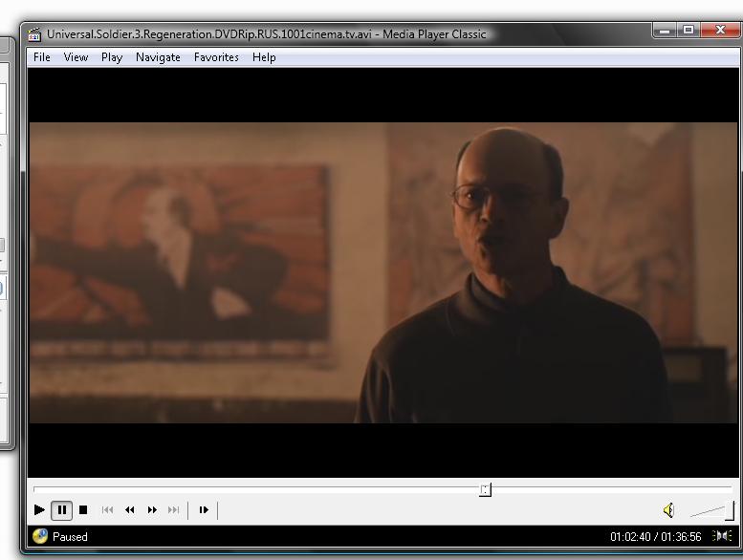The width and height of the screenshot is (743, 560).
Task: Click the paused video frame
Action: point(382,272)
